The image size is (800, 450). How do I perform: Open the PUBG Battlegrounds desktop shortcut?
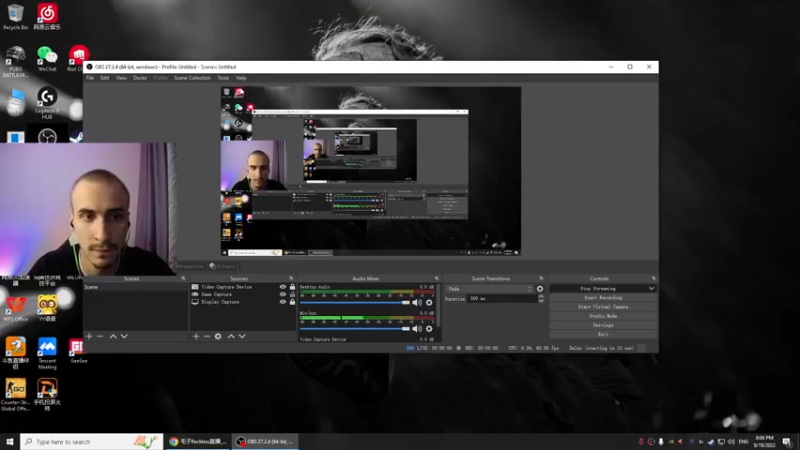tap(15, 61)
